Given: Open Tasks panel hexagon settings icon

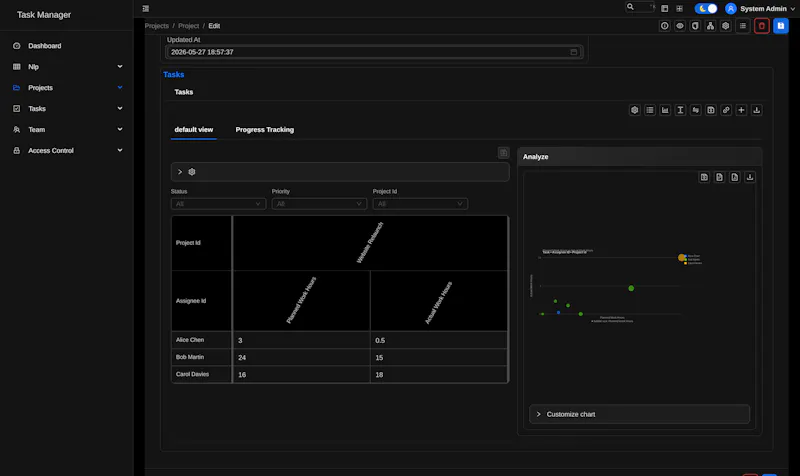Looking at the screenshot, I should click(634, 110).
